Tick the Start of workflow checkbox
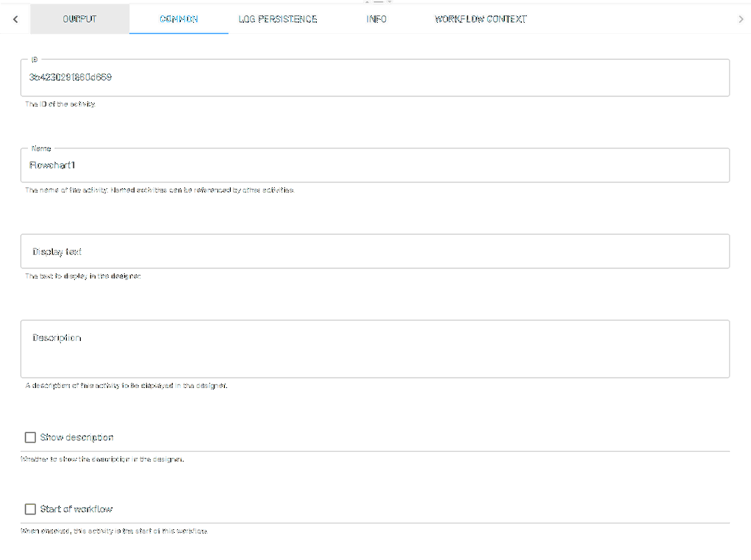The width and height of the screenshot is (751, 560). 30,509
